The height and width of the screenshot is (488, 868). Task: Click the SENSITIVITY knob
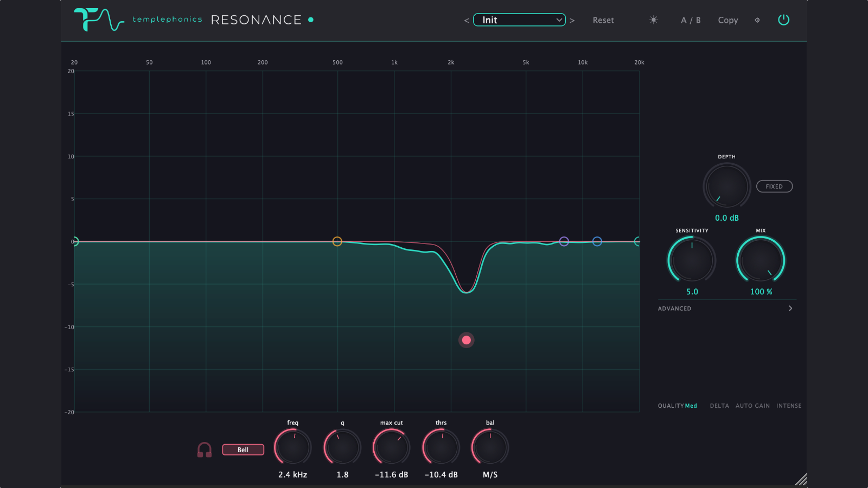[x=692, y=260]
